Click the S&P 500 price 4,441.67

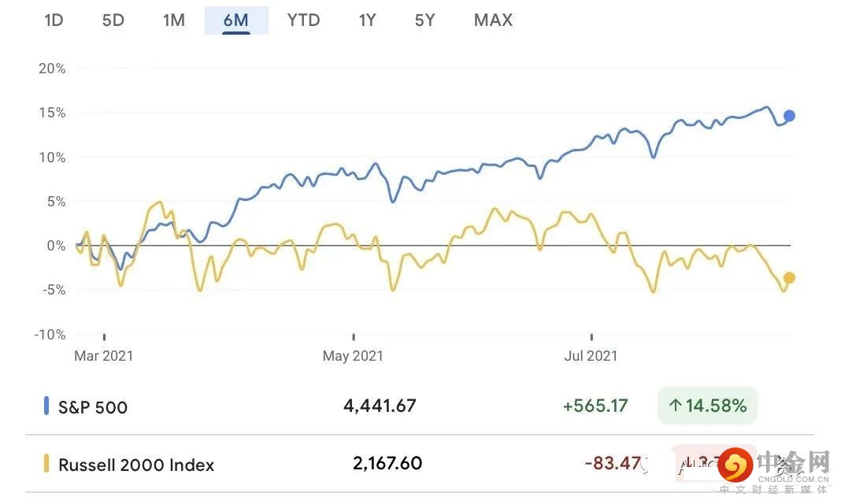(380, 406)
